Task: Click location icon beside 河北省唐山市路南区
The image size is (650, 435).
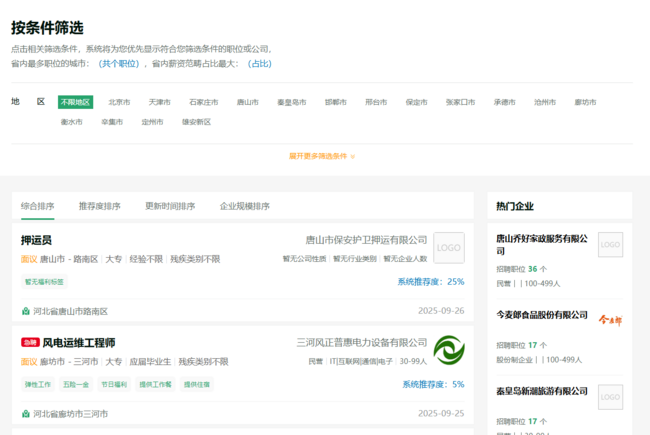Action: pyautogui.click(x=26, y=311)
